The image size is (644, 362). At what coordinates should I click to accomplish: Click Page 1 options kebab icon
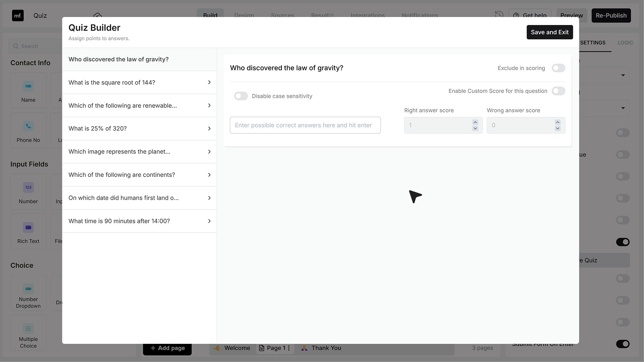pyautogui.click(x=289, y=348)
